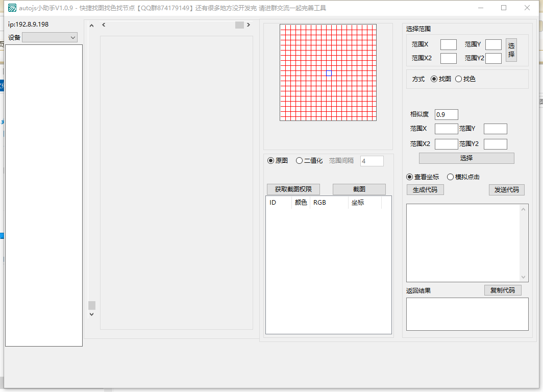
Task: Enable the 模拟点击 radio option
Action: coord(450,177)
